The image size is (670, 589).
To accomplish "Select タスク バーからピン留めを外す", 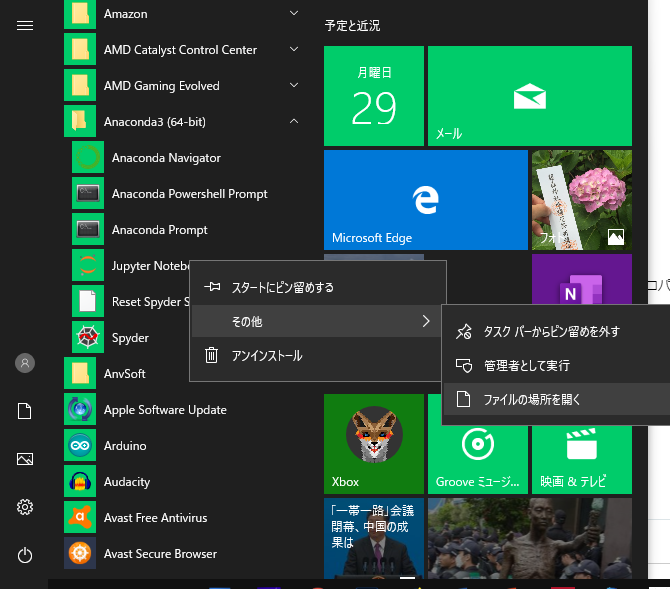I will coord(557,331).
